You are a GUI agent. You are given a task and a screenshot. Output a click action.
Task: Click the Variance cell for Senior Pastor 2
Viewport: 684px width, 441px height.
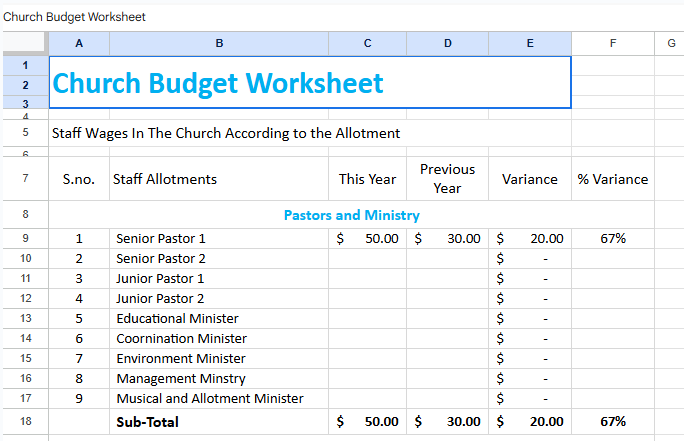530,259
